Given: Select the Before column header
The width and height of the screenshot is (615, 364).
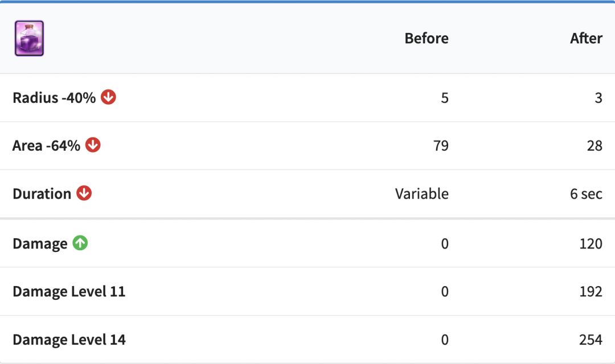Looking at the screenshot, I should click(x=426, y=38).
